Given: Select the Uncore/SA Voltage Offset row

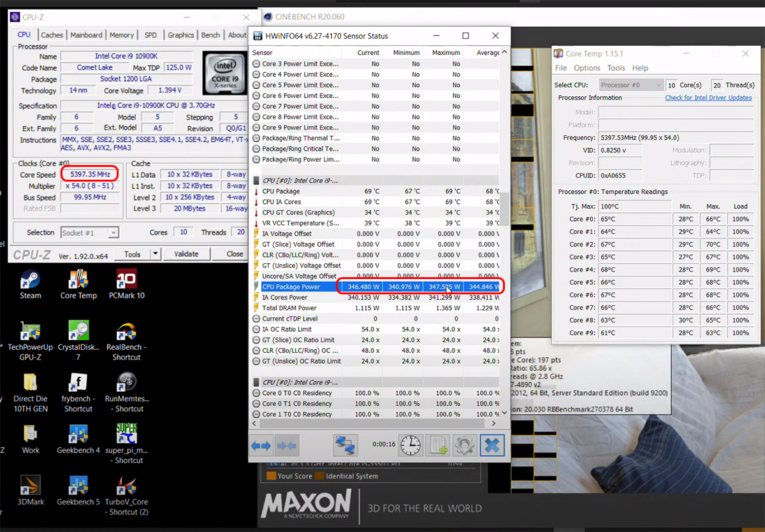Looking at the screenshot, I should [x=376, y=276].
